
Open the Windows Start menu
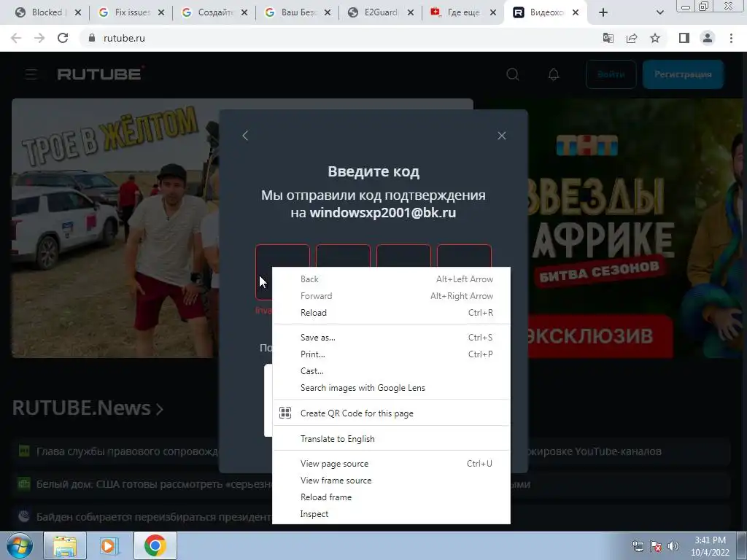point(20,545)
